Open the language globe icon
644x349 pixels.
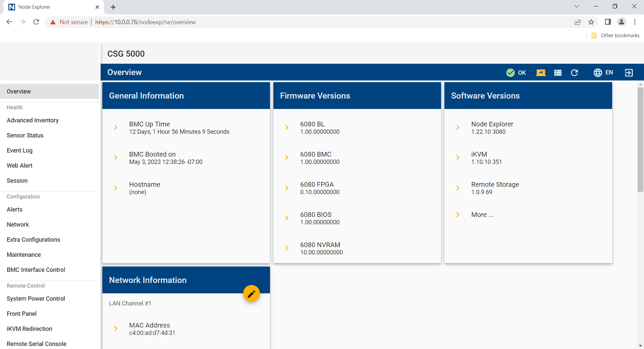point(598,73)
